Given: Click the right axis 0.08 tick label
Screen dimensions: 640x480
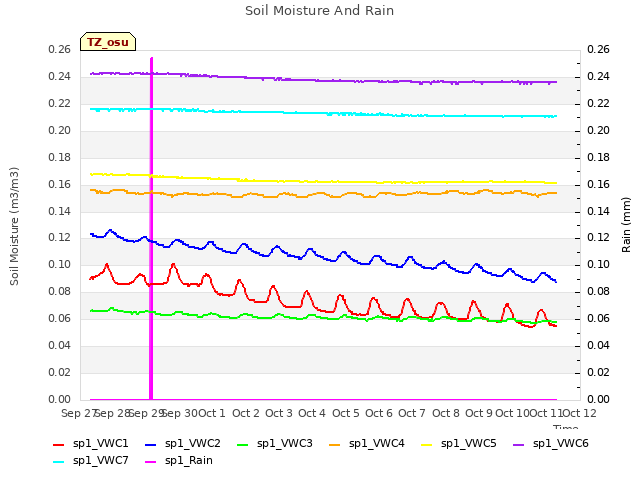Looking at the screenshot, I should point(598,291).
